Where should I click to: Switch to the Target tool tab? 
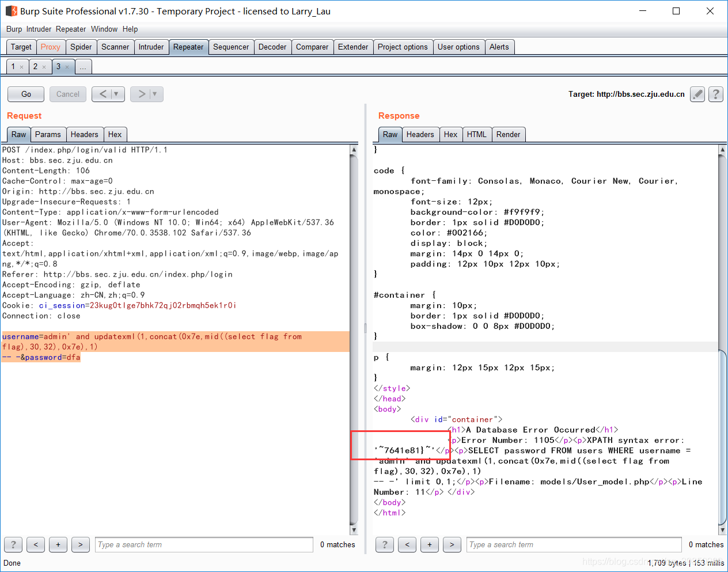point(21,47)
